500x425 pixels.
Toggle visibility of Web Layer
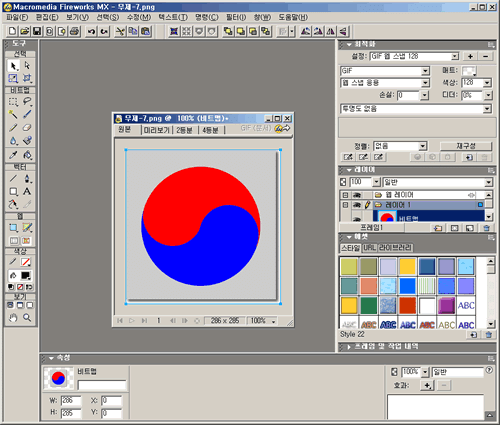(357, 195)
